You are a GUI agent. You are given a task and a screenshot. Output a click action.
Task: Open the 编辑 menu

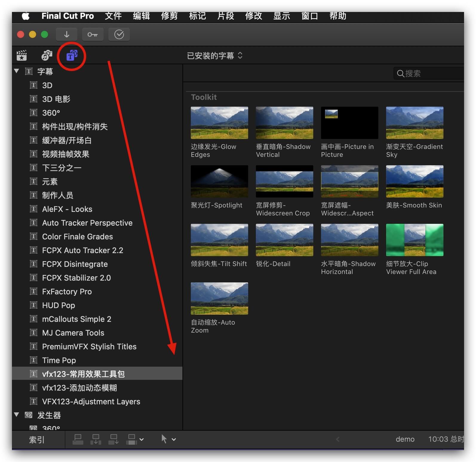click(x=142, y=16)
